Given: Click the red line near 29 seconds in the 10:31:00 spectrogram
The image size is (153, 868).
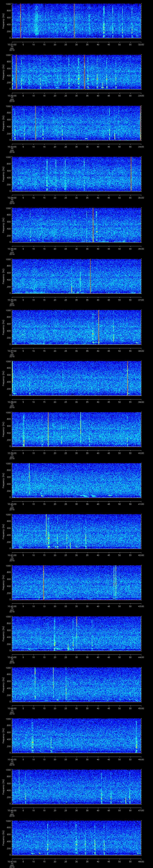Looking at the screenshot, I should point(74,21).
